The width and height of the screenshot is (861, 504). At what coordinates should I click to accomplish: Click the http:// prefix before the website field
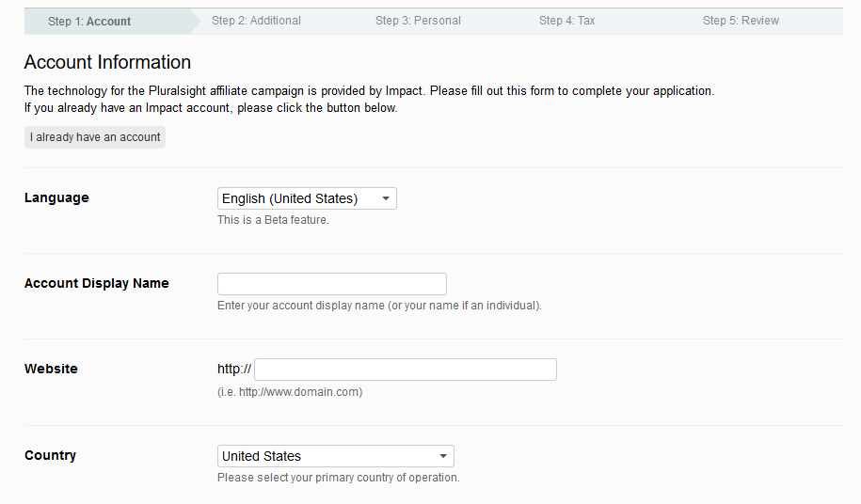pos(233,370)
